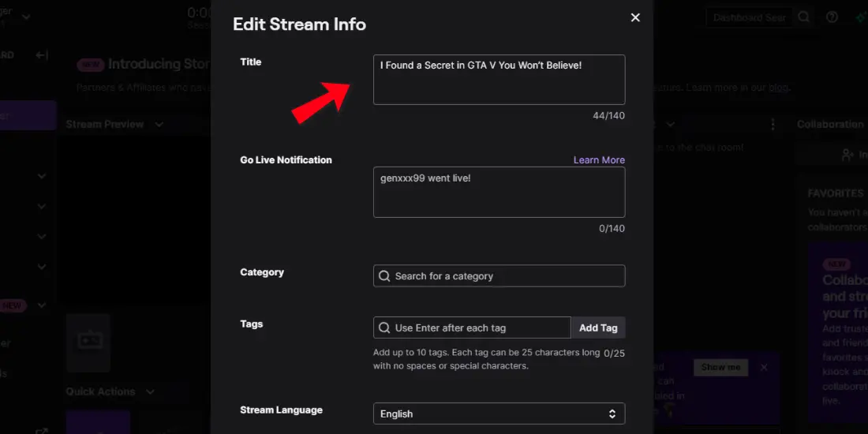The height and width of the screenshot is (434, 868).
Task: Click the magnifier icon in Category search
Action: [x=384, y=275]
